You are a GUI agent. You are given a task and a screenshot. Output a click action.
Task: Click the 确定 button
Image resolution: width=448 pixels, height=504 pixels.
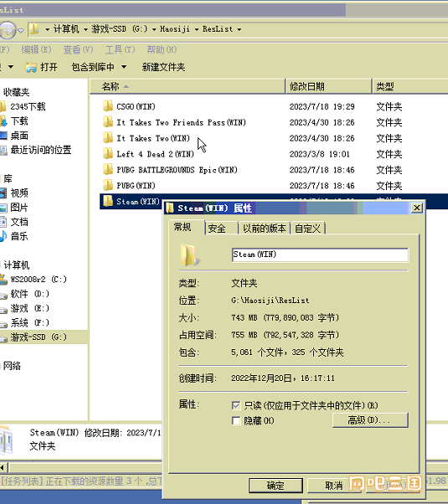click(275, 486)
